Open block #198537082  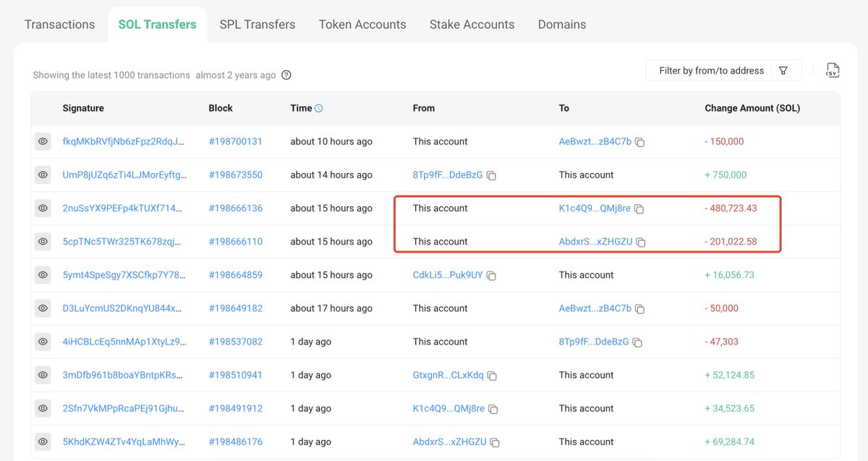pos(235,342)
